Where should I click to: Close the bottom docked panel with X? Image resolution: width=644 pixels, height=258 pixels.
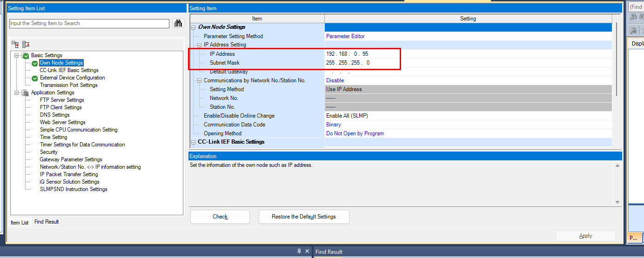(x=307, y=251)
